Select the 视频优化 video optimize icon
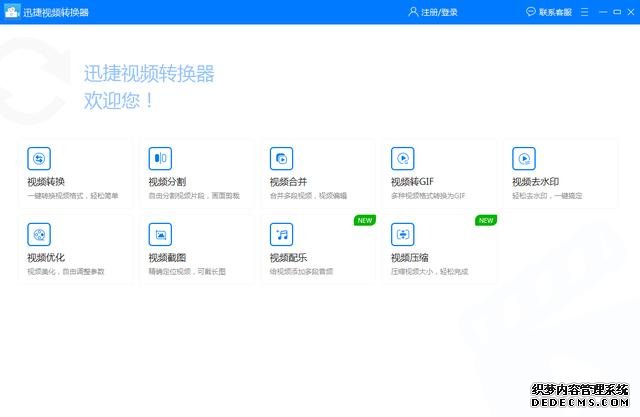This screenshot has width=640, height=417. coord(39,234)
